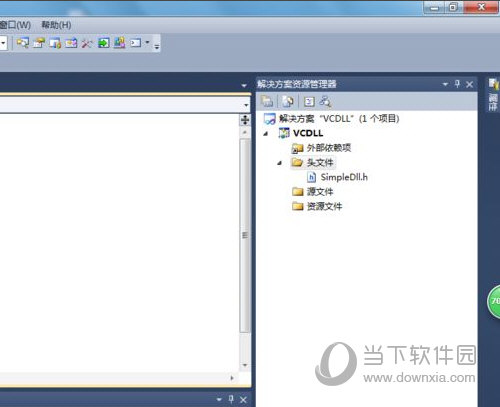Open the toolbar options overflow arrow

point(156,46)
